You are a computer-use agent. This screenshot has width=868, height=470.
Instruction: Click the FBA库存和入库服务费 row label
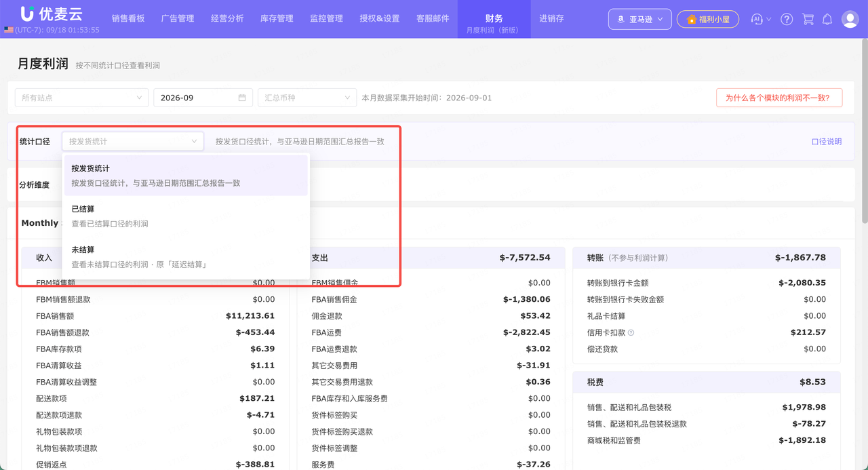click(x=350, y=399)
